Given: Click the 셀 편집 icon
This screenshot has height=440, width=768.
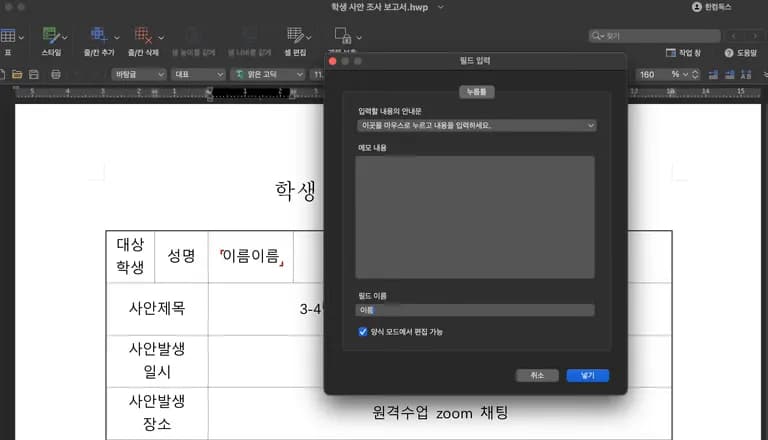Looking at the screenshot, I should click(x=295, y=37).
